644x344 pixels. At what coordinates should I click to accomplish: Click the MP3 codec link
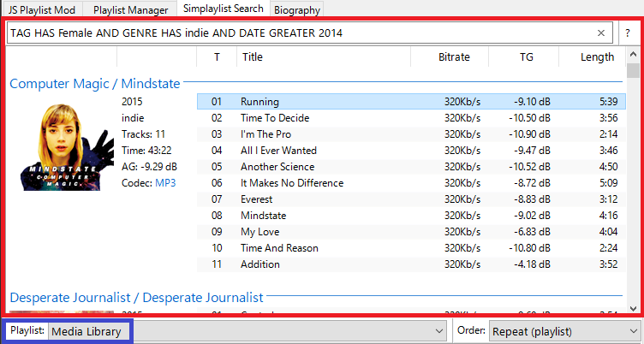pyautogui.click(x=165, y=182)
